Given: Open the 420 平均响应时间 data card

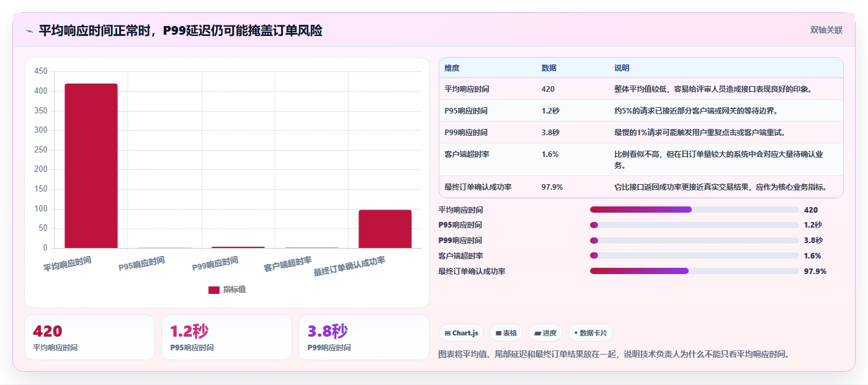Looking at the screenshot, I should [89, 337].
